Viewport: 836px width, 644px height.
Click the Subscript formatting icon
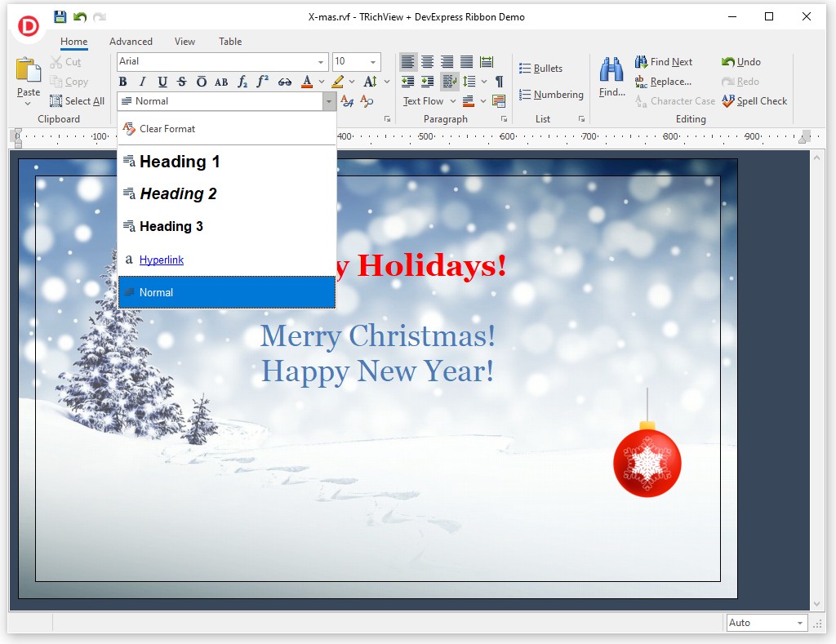tap(242, 82)
